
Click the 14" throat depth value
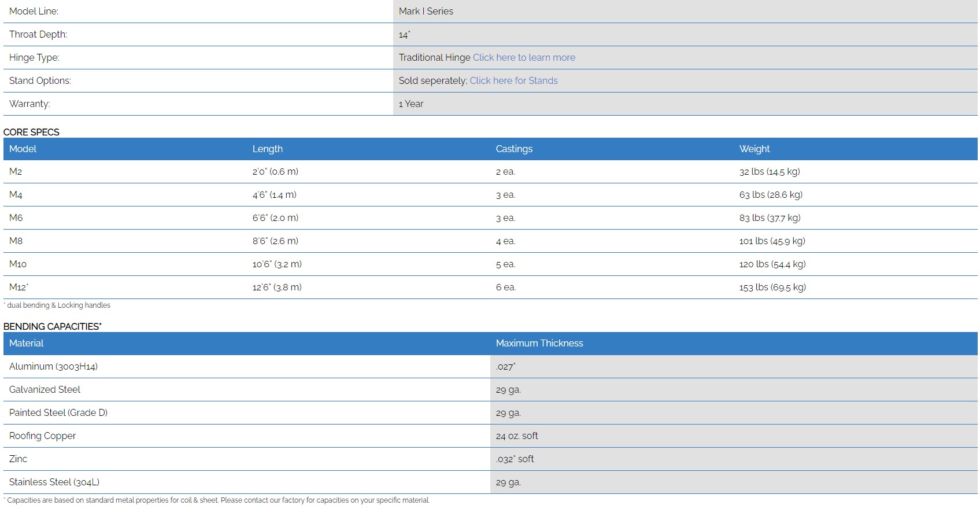tap(404, 34)
